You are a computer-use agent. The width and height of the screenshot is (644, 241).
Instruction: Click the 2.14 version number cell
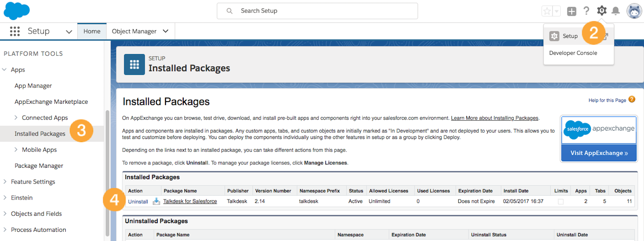pos(260,201)
